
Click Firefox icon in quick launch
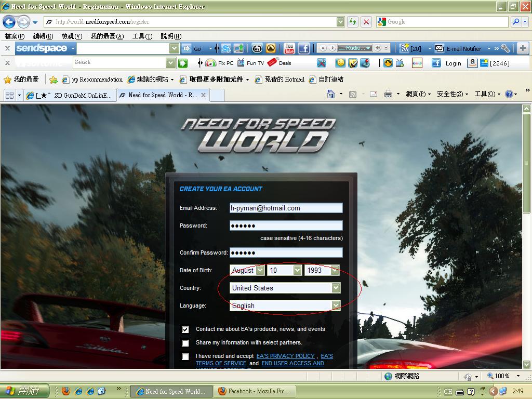(66, 391)
